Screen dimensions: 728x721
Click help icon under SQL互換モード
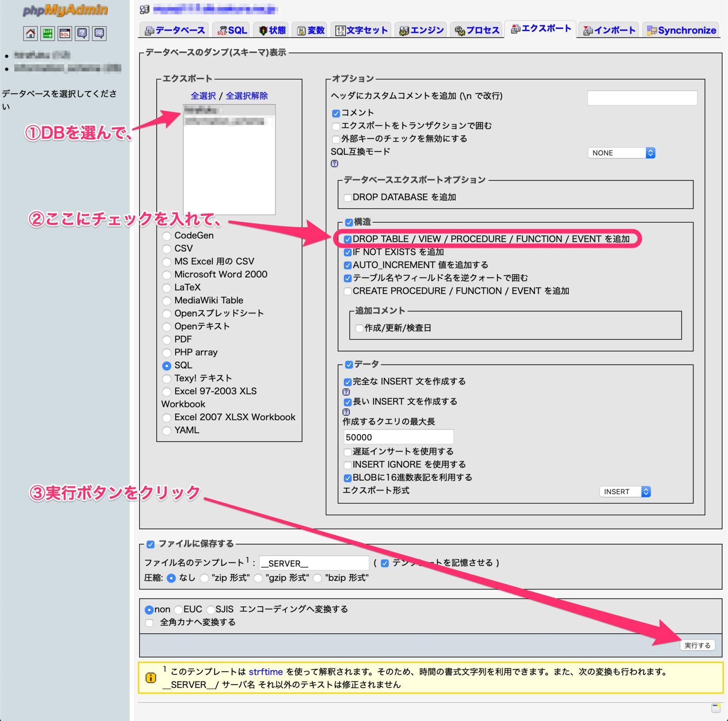click(334, 163)
